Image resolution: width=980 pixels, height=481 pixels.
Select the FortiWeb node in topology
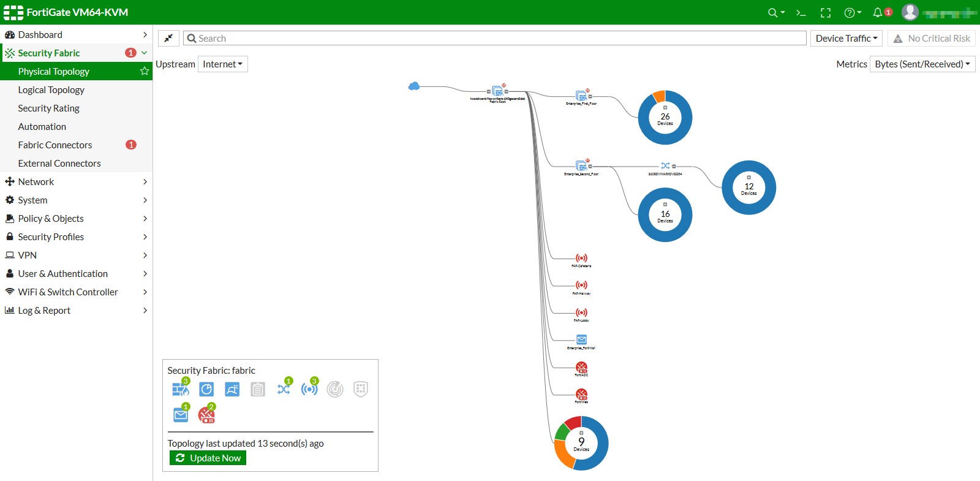581,394
